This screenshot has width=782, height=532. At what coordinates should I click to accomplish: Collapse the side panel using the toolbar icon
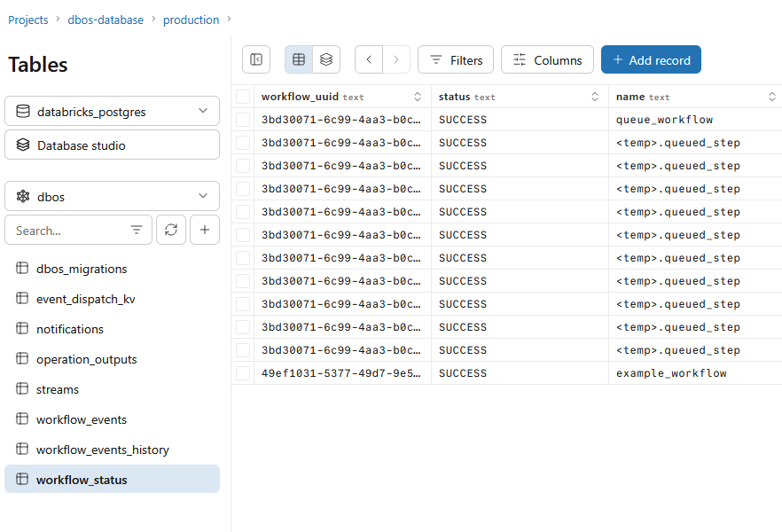[256, 59]
